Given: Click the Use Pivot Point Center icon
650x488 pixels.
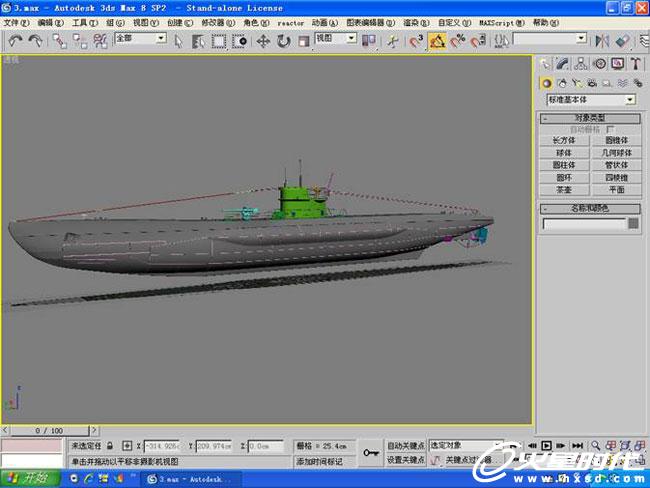Looking at the screenshot, I should tap(369, 41).
